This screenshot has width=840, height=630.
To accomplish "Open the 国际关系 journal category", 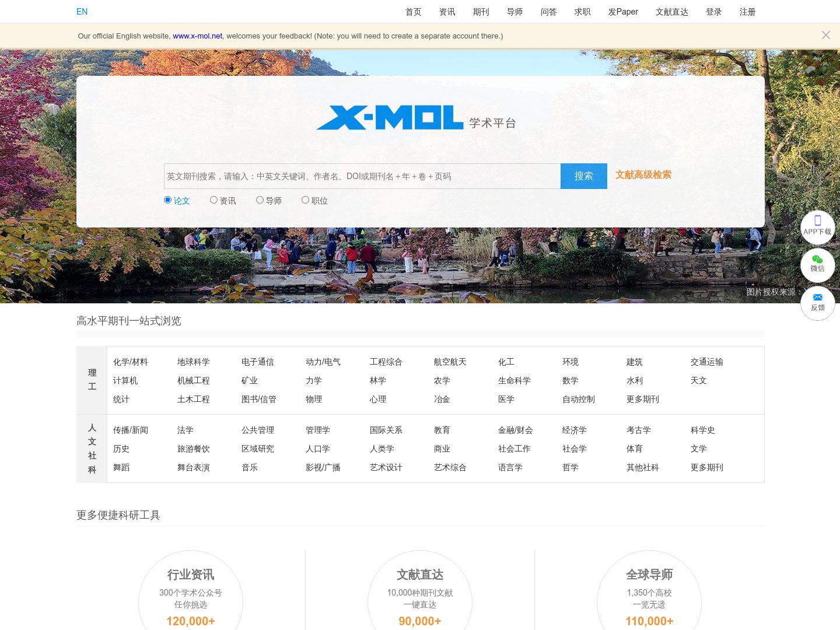I will click(x=386, y=430).
